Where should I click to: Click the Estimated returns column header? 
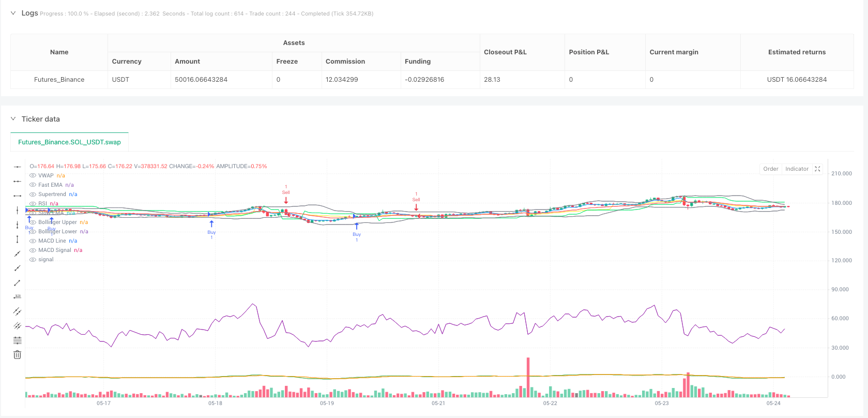coord(797,52)
